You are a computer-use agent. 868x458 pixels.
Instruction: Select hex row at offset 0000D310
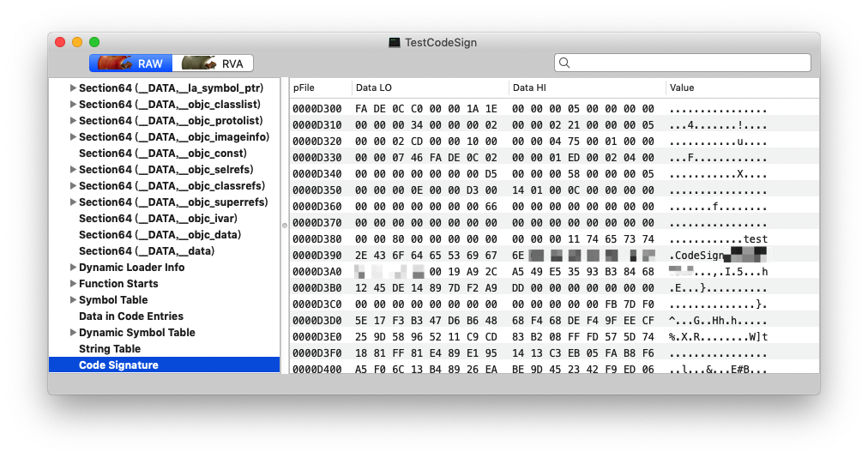click(x=554, y=124)
